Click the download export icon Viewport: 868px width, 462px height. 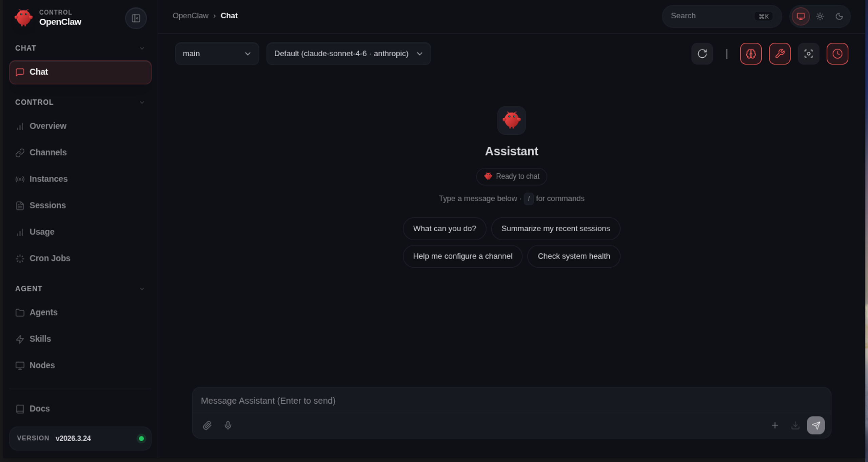click(795, 425)
